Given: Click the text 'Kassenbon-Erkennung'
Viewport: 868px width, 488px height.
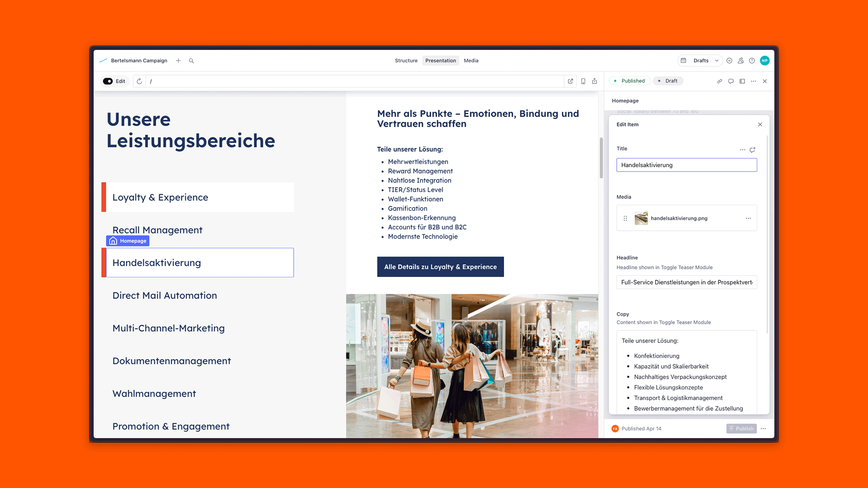Looking at the screenshot, I should 421,218.
